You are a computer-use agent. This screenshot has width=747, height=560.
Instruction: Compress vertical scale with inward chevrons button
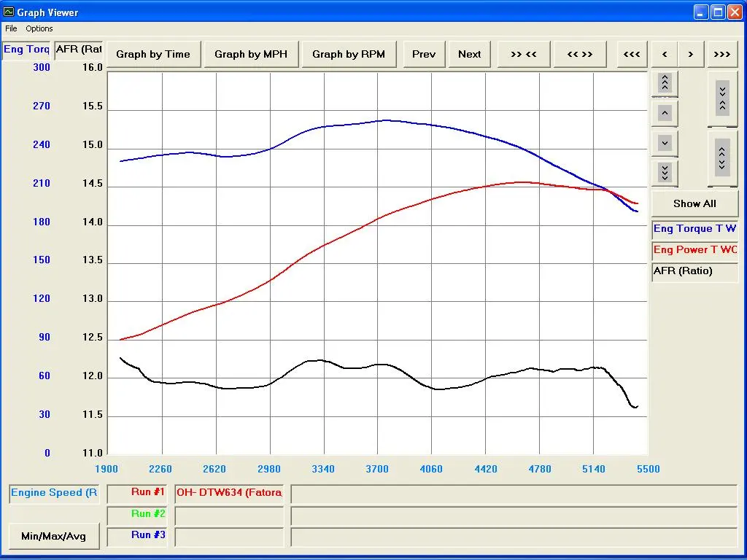[x=723, y=98]
